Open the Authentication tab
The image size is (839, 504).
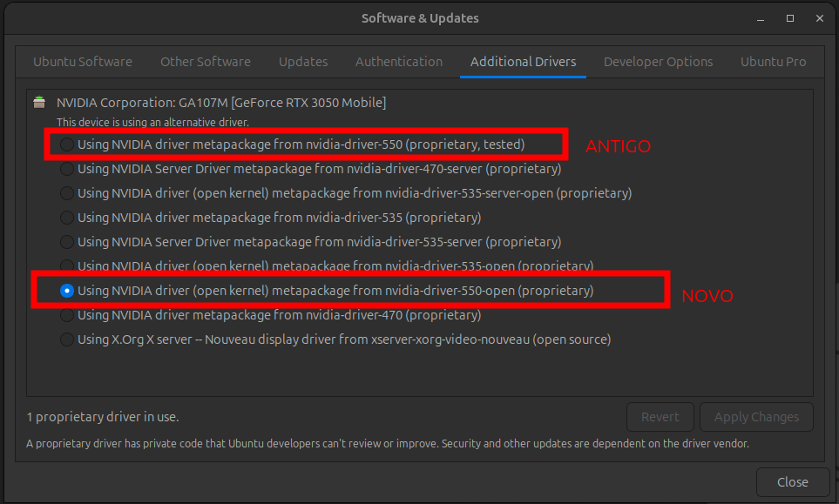click(399, 62)
